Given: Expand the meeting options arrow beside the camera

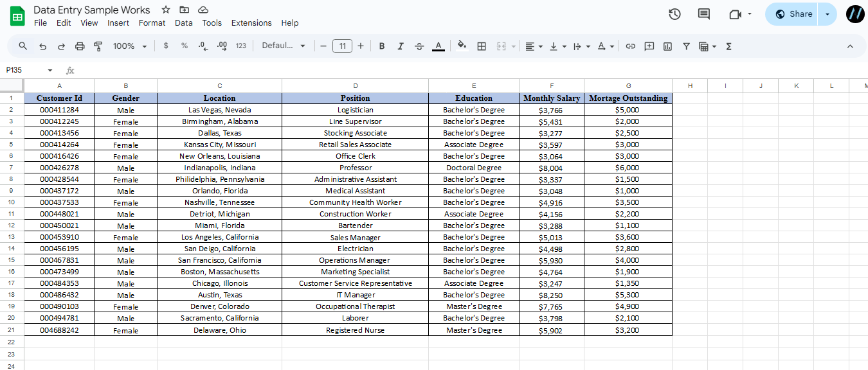Looking at the screenshot, I should point(750,14).
